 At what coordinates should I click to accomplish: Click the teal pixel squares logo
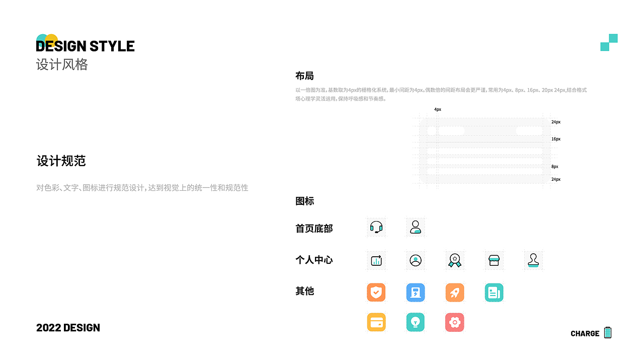[609, 42]
